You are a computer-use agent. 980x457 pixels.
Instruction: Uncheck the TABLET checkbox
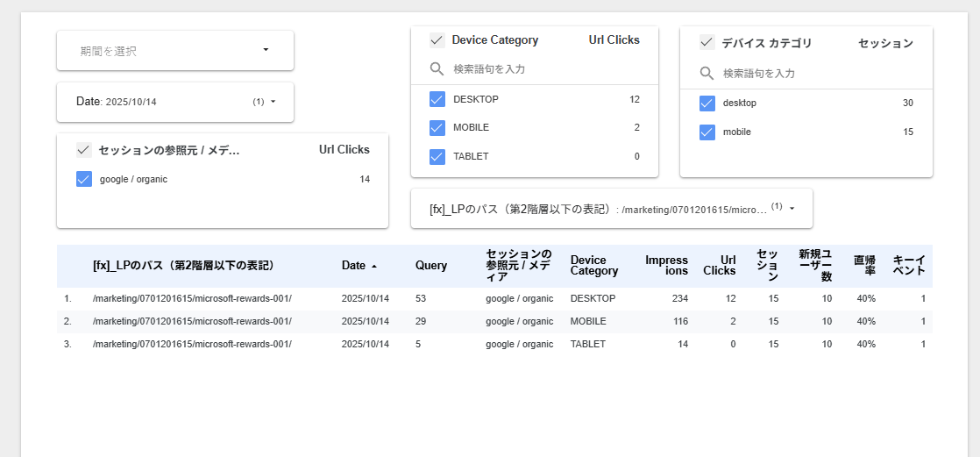tap(437, 157)
